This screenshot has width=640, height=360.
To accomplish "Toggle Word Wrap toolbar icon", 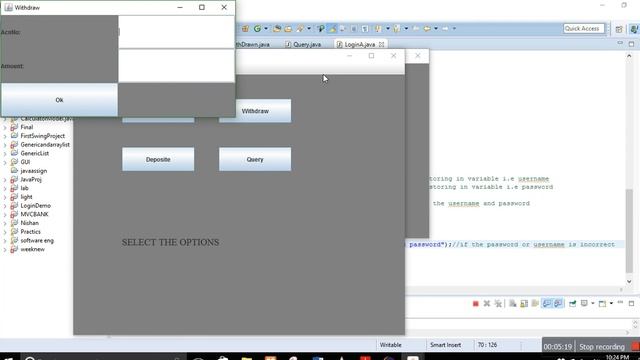I will pos(342,29).
